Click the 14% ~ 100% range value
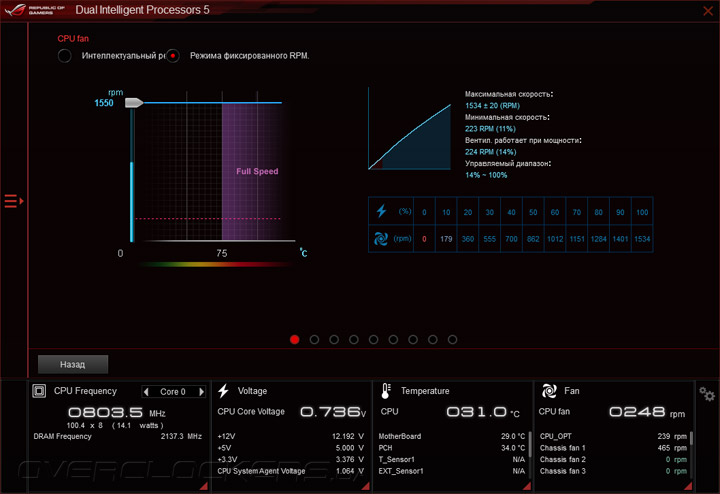 [x=486, y=175]
